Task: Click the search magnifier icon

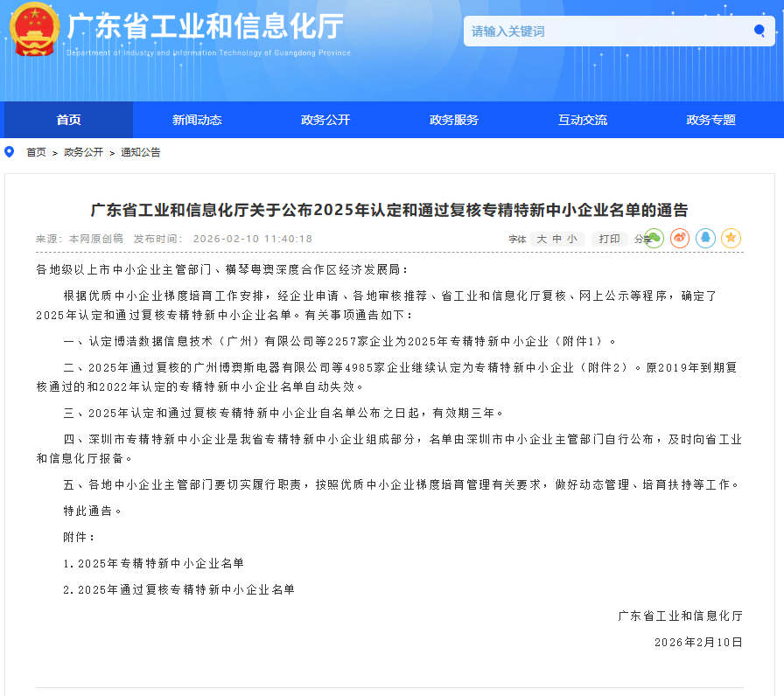Action: [x=759, y=31]
